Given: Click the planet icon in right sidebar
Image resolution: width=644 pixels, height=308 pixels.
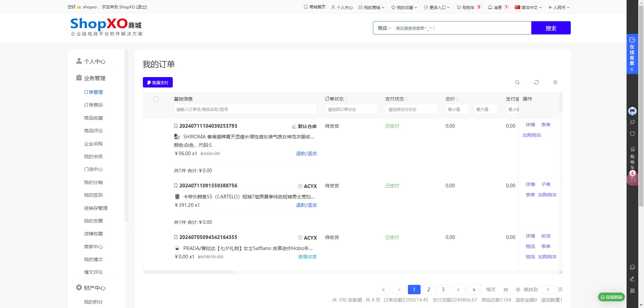Looking at the screenshot, I should click(632, 122).
